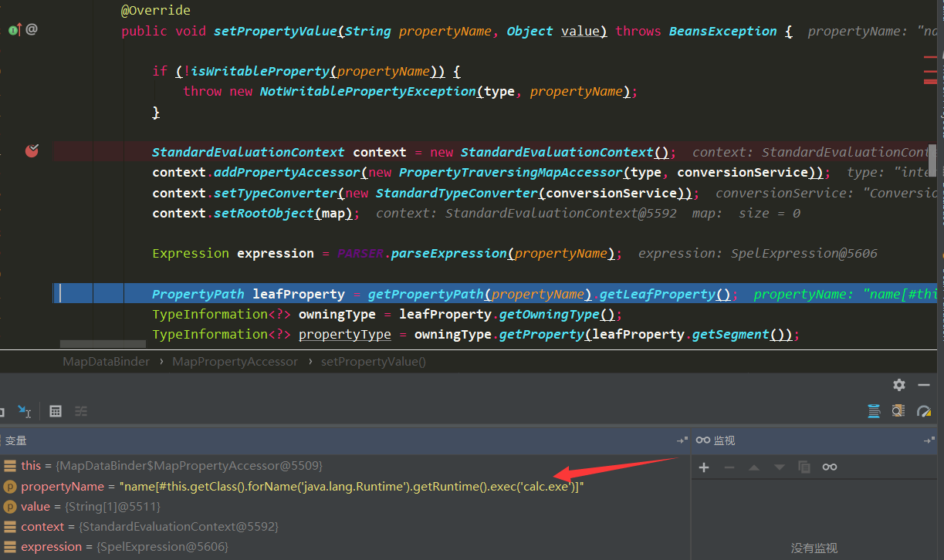Click the @Override annotation text
The width and height of the screenshot is (944, 560).
tap(156, 11)
